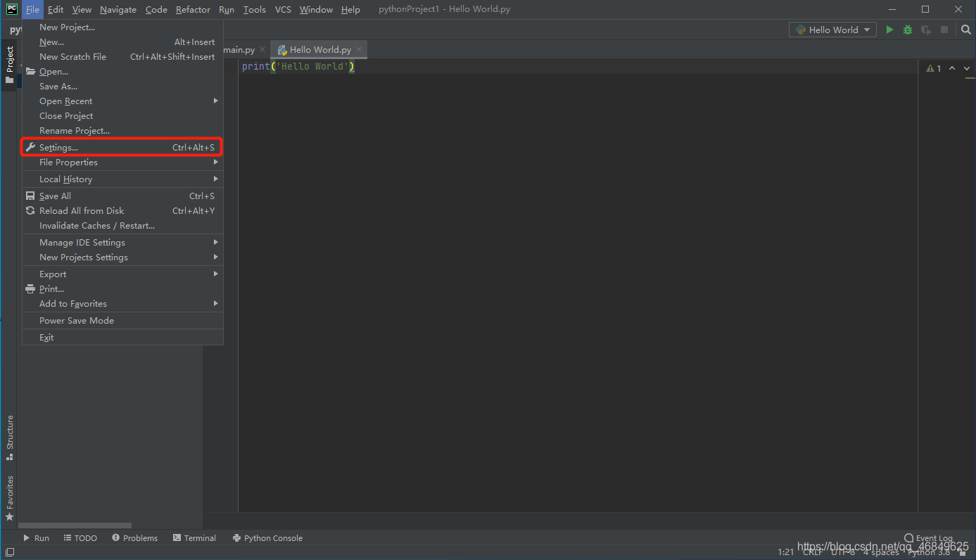The image size is (976, 560).
Task: Expand the Manage IDE Settings submenu
Action: tap(122, 243)
